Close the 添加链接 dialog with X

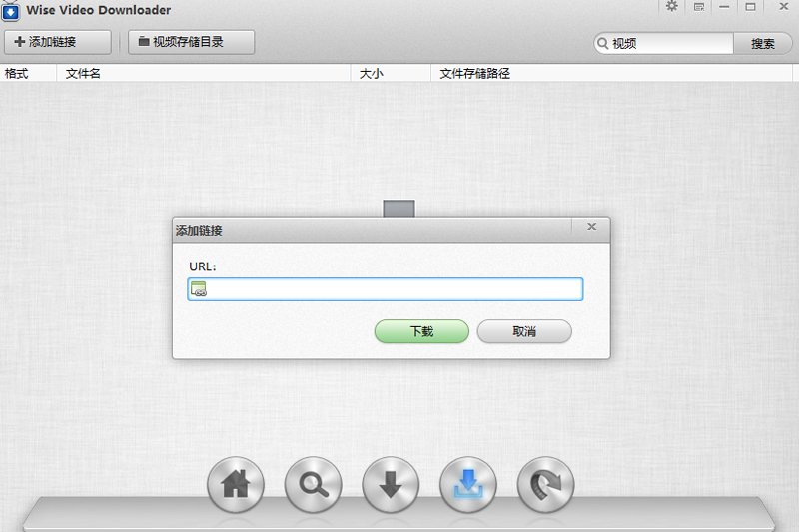click(x=591, y=227)
